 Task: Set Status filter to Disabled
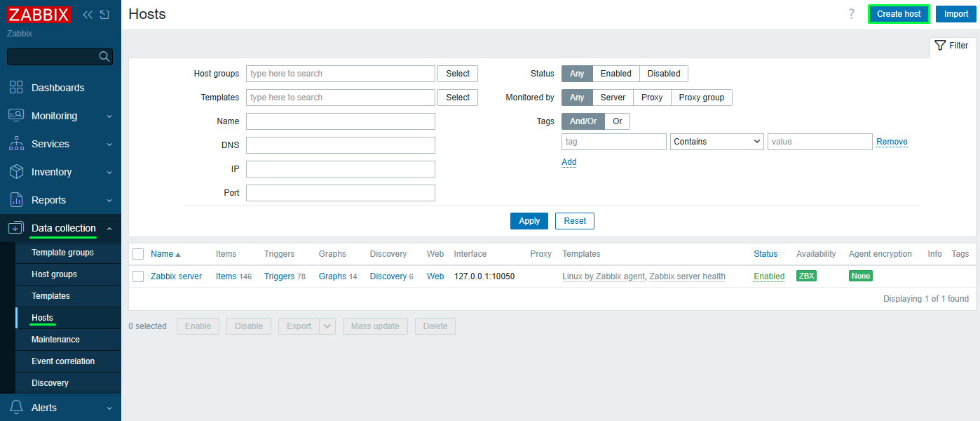(x=664, y=74)
